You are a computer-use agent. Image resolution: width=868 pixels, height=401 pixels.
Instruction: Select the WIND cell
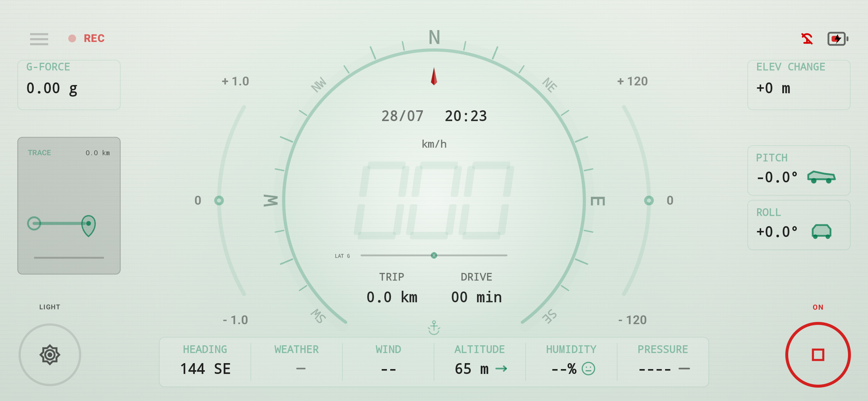tap(388, 362)
